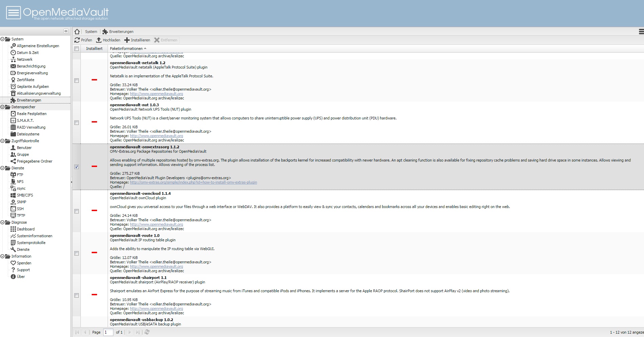Check the openmediavault-shairport row checkbox
The width and height of the screenshot is (644, 337).
pyautogui.click(x=77, y=295)
